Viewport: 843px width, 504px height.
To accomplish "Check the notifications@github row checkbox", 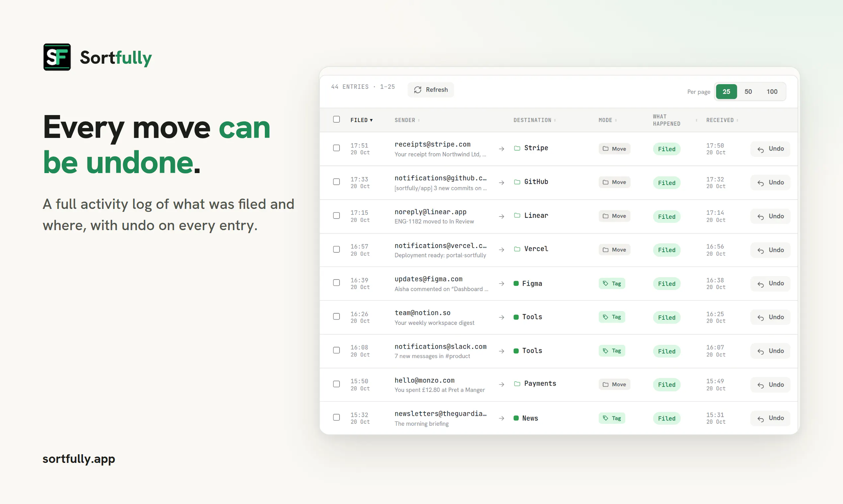I will point(336,182).
